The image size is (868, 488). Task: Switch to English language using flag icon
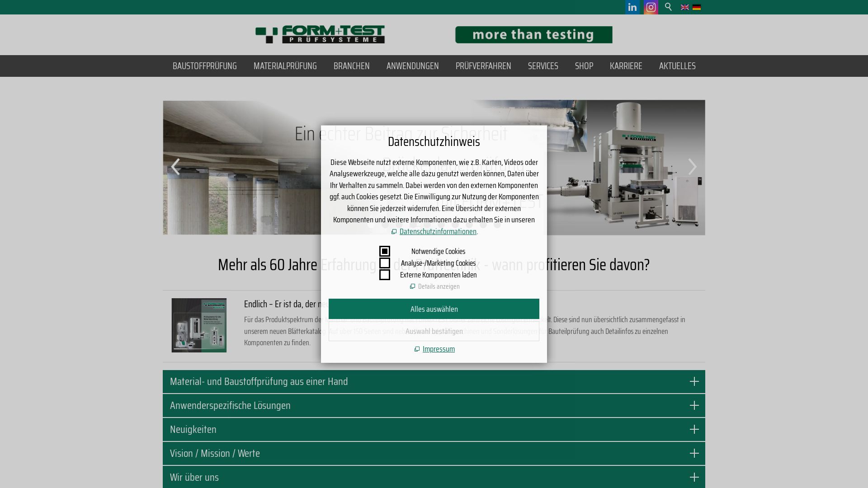tap(684, 7)
